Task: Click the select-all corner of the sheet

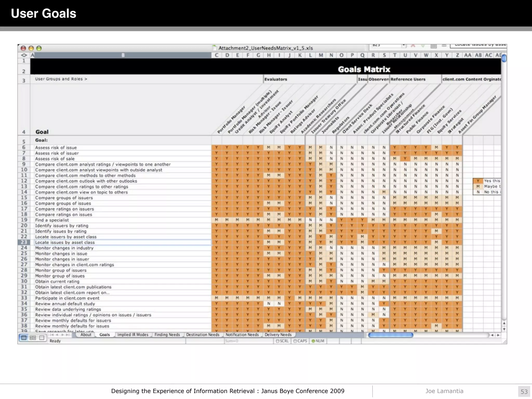Action: [24, 55]
